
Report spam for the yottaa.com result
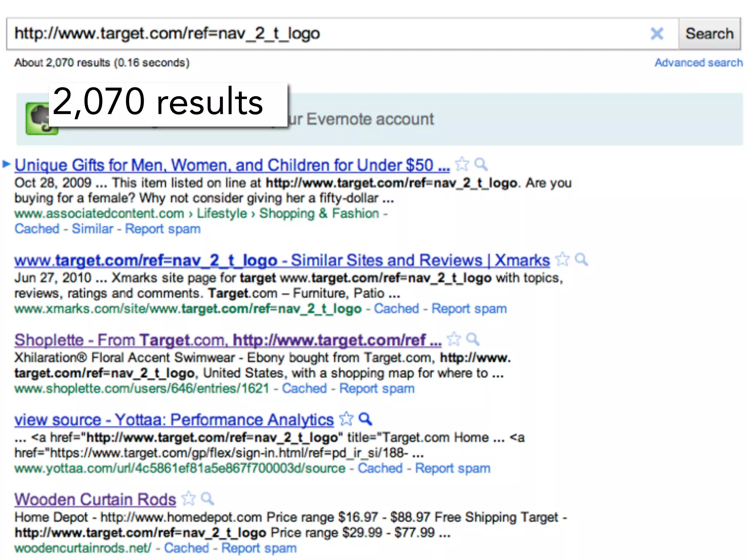453,469
